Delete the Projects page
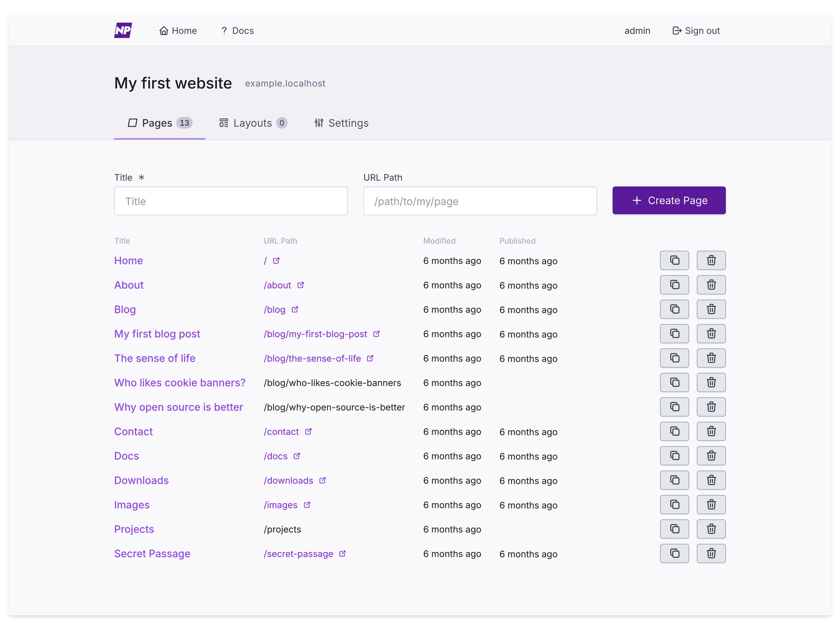This screenshot has width=840, height=630. coord(711,529)
